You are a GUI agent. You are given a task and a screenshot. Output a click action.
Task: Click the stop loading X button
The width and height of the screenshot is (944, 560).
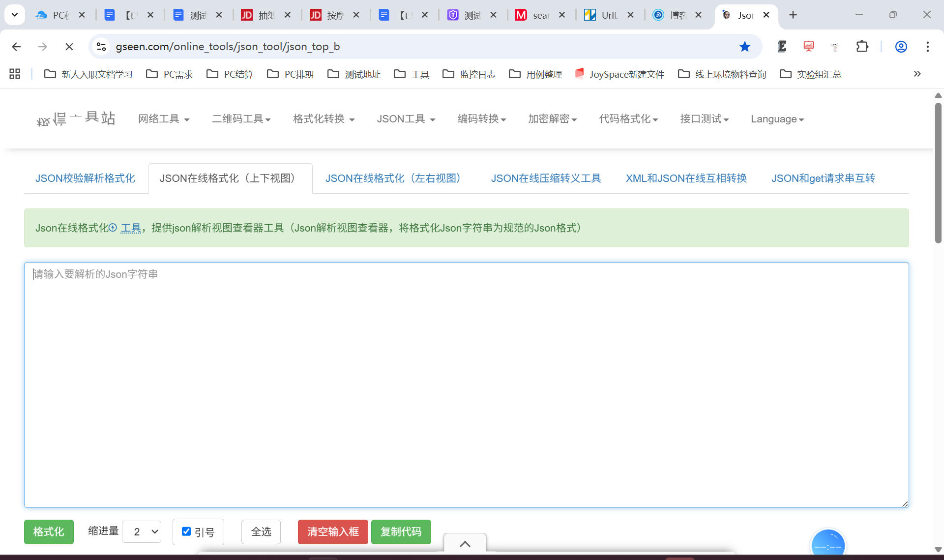[69, 47]
